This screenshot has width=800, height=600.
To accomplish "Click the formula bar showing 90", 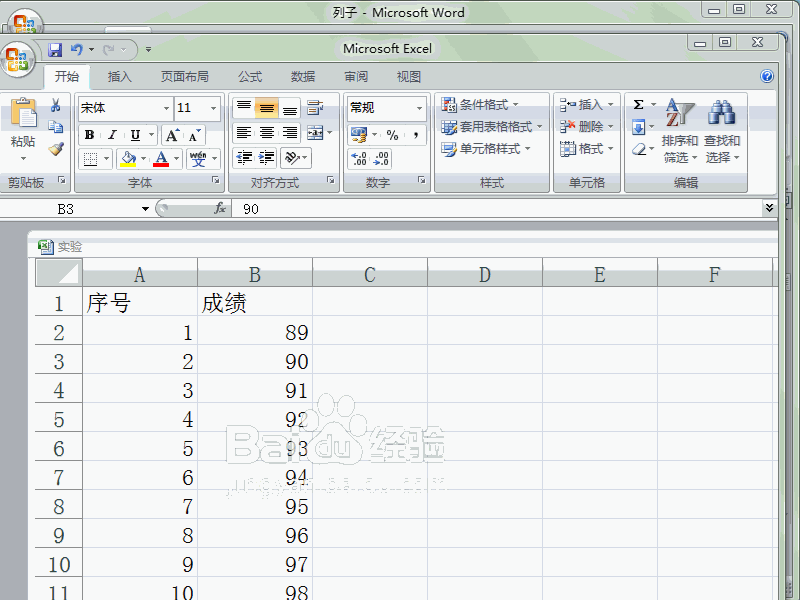I will coord(497,209).
